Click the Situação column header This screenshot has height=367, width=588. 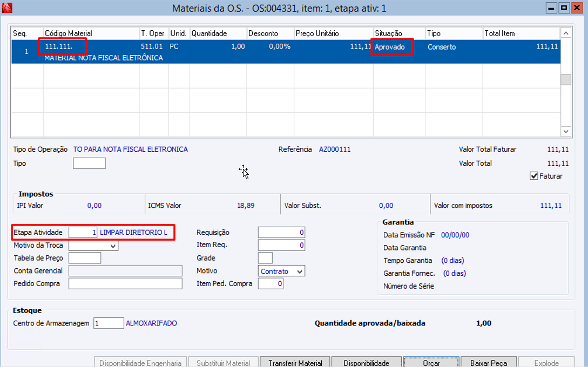click(400, 33)
